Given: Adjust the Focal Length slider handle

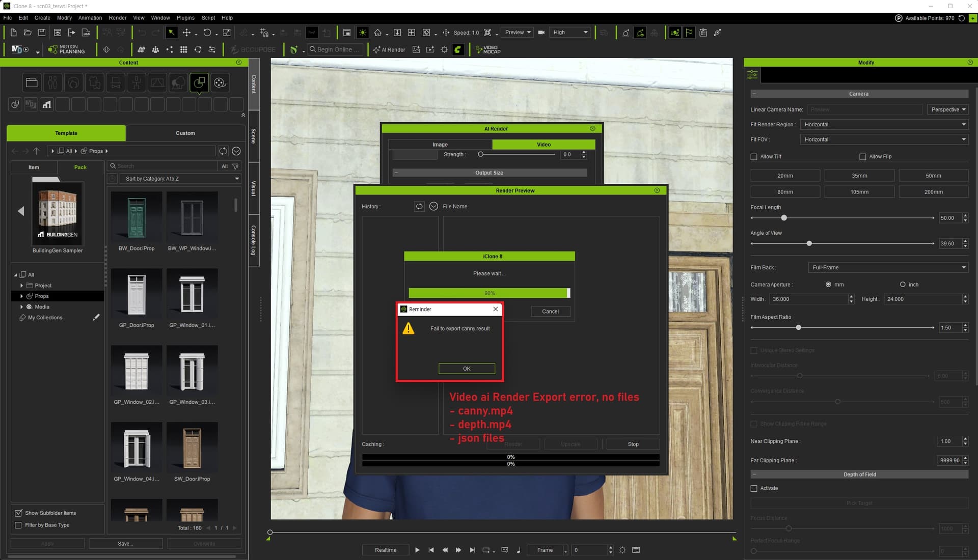Looking at the screenshot, I should pyautogui.click(x=784, y=218).
